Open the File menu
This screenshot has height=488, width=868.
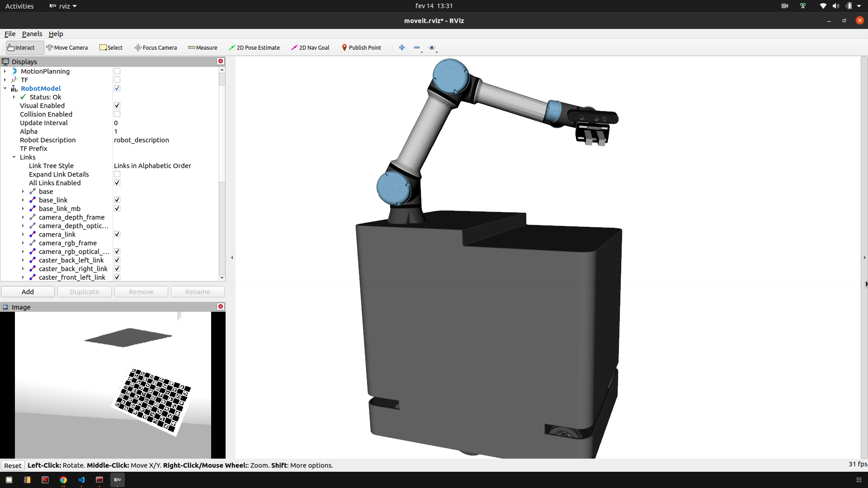10,34
